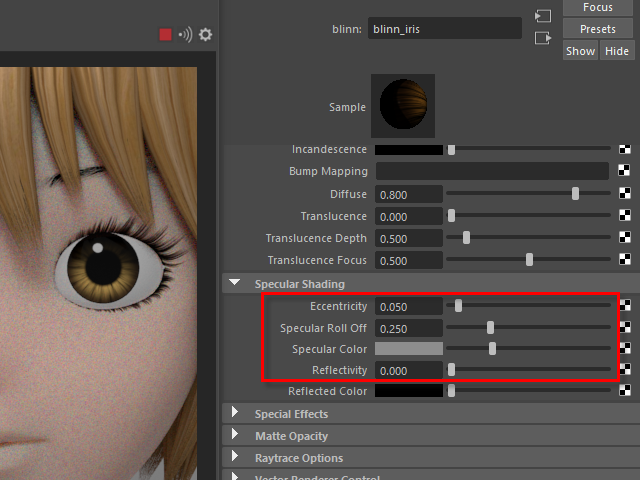Click the Focus button
Image resolution: width=640 pixels, height=480 pixels.
tap(597, 7)
